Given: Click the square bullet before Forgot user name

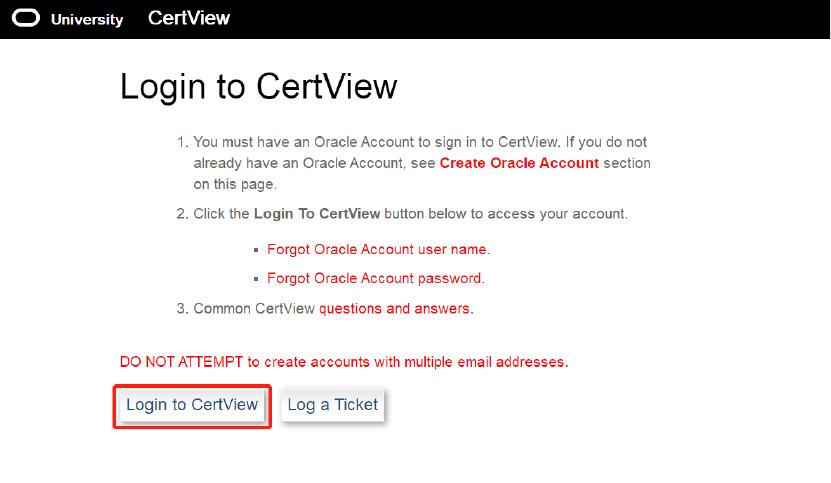Looking at the screenshot, I should pos(257,251).
